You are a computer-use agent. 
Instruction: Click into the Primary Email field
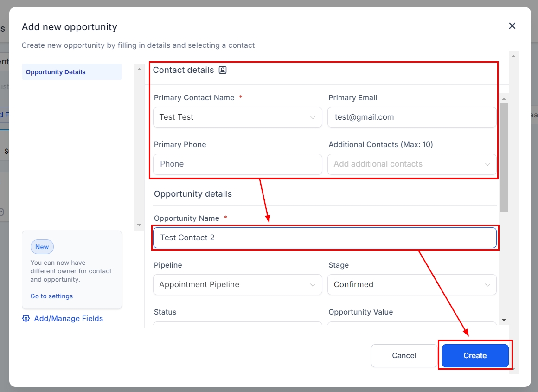point(412,117)
